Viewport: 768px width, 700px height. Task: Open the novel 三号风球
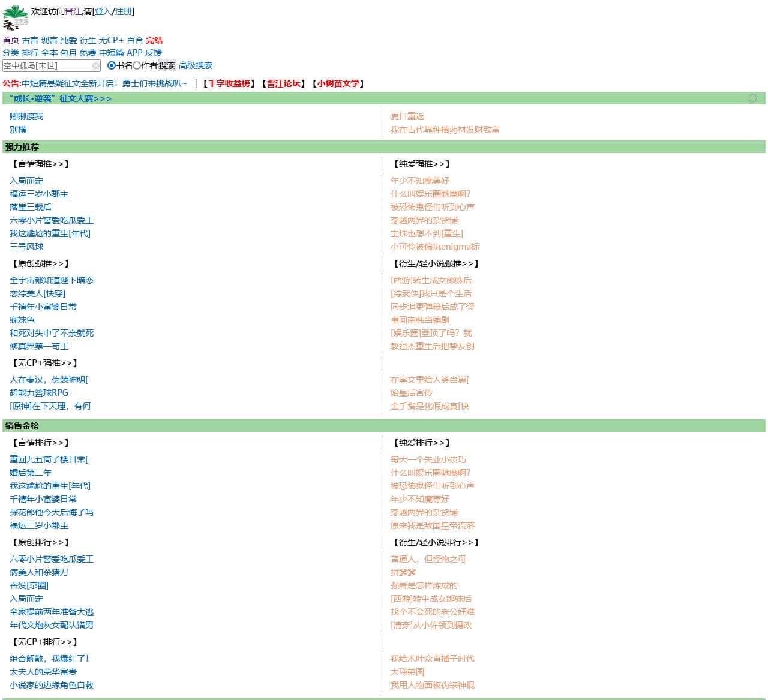(x=26, y=247)
